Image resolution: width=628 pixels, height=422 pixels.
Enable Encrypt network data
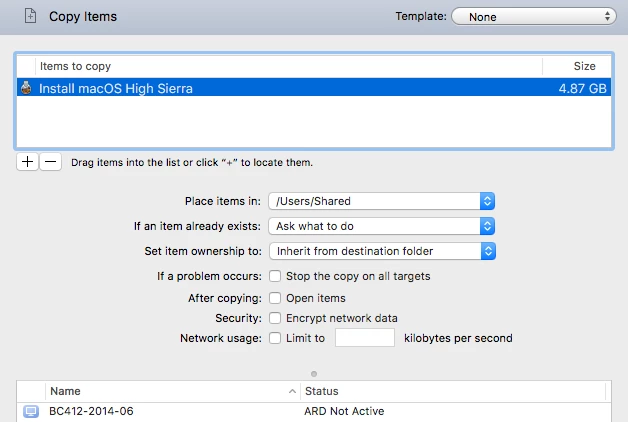pos(275,318)
